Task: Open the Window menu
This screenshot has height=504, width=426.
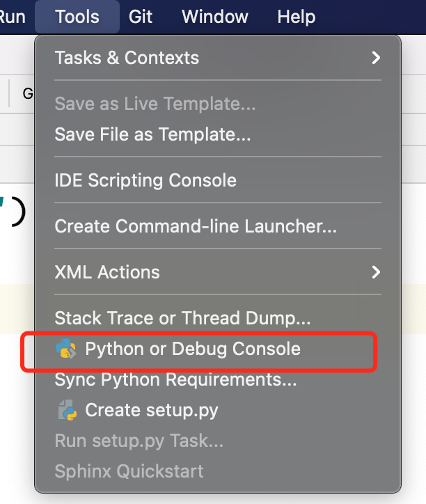Action: [x=215, y=17]
